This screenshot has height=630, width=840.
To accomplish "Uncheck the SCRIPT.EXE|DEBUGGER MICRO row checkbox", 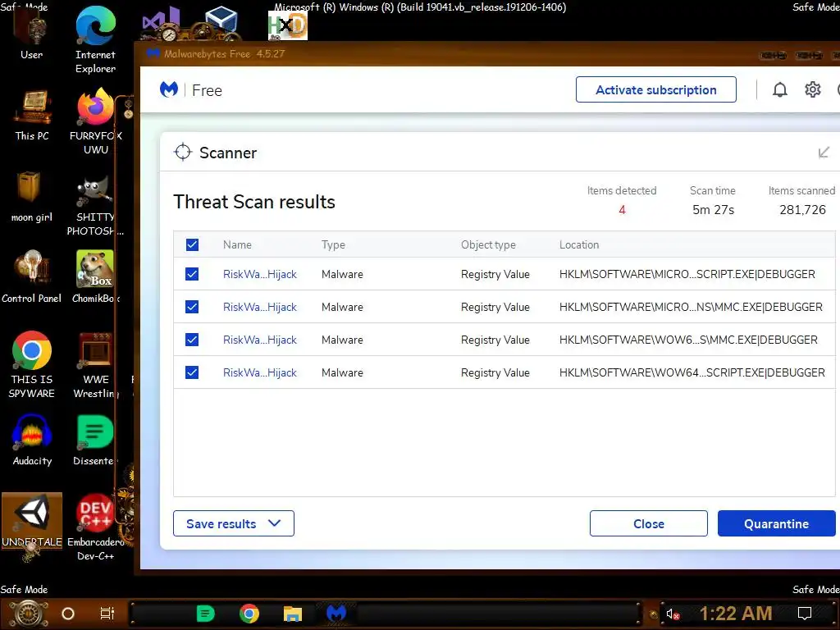I will [192, 274].
